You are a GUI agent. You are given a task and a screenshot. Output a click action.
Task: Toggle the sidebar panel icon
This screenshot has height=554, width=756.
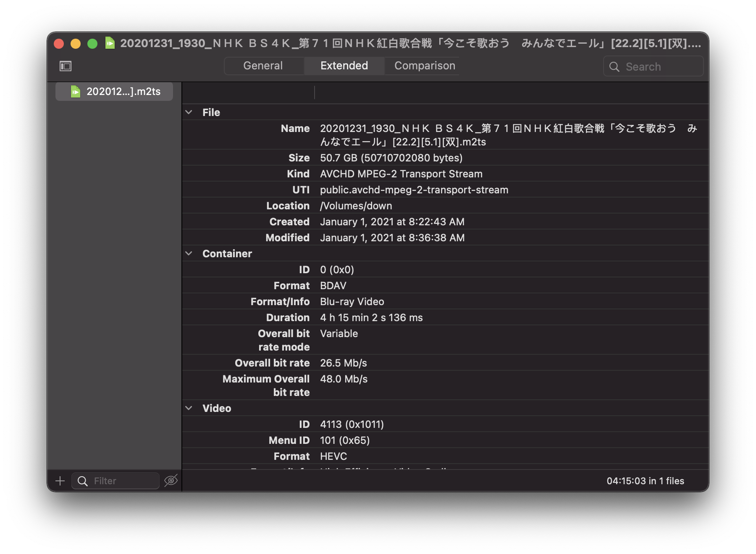(x=66, y=66)
